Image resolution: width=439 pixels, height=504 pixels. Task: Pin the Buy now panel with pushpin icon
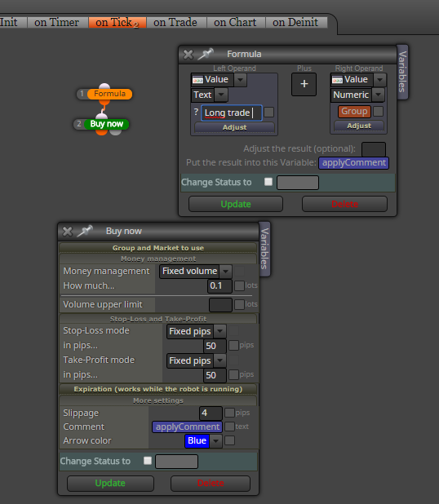85,231
